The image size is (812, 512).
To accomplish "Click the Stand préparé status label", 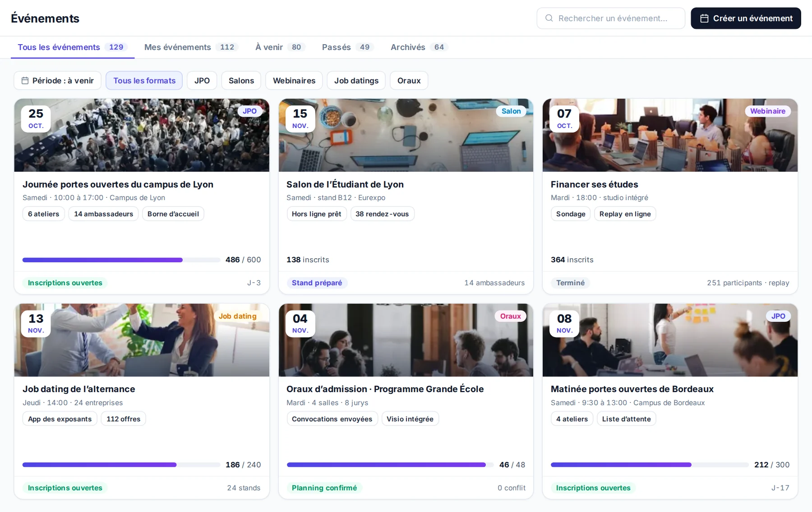I will click(x=317, y=283).
